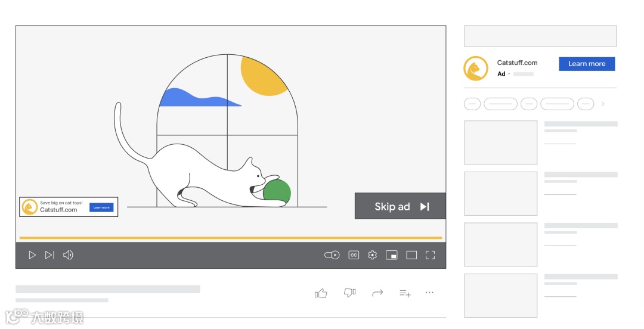Enter fullscreen mode

pos(430,255)
